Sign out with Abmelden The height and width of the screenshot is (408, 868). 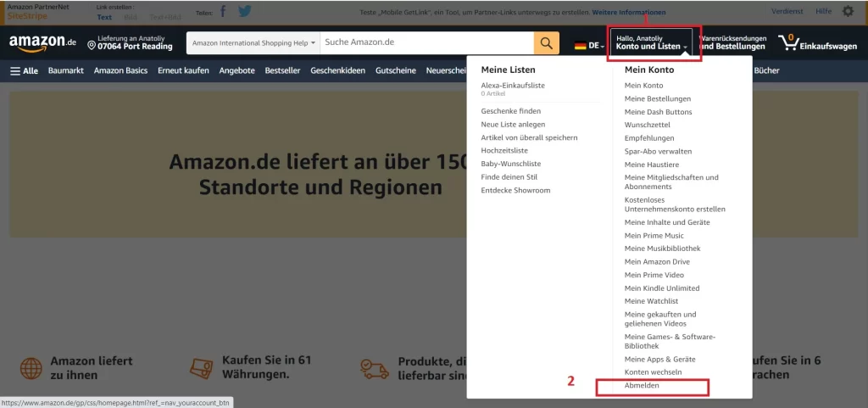coord(642,385)
